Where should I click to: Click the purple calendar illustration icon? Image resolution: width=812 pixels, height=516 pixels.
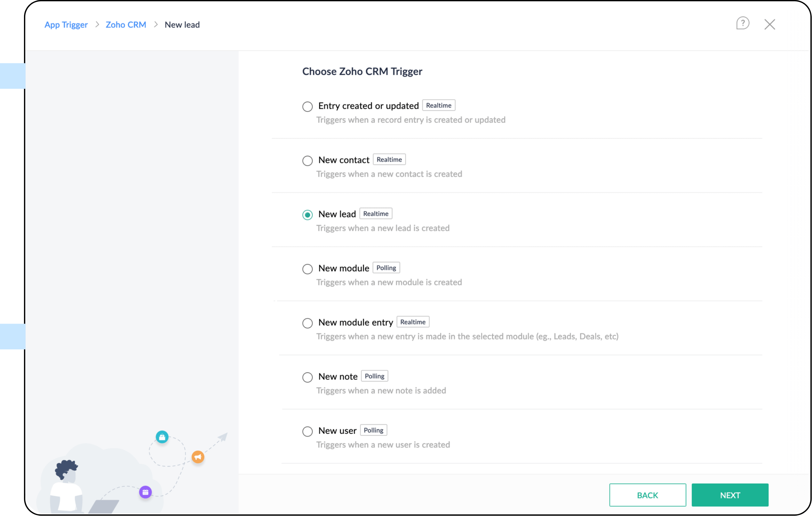[x=145, y=492]
